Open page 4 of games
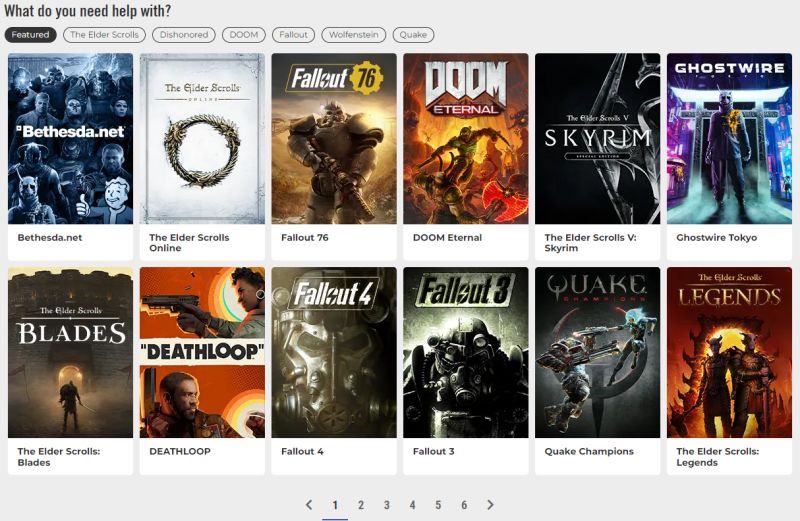This screenshot has height=521, width=800. 412,505
